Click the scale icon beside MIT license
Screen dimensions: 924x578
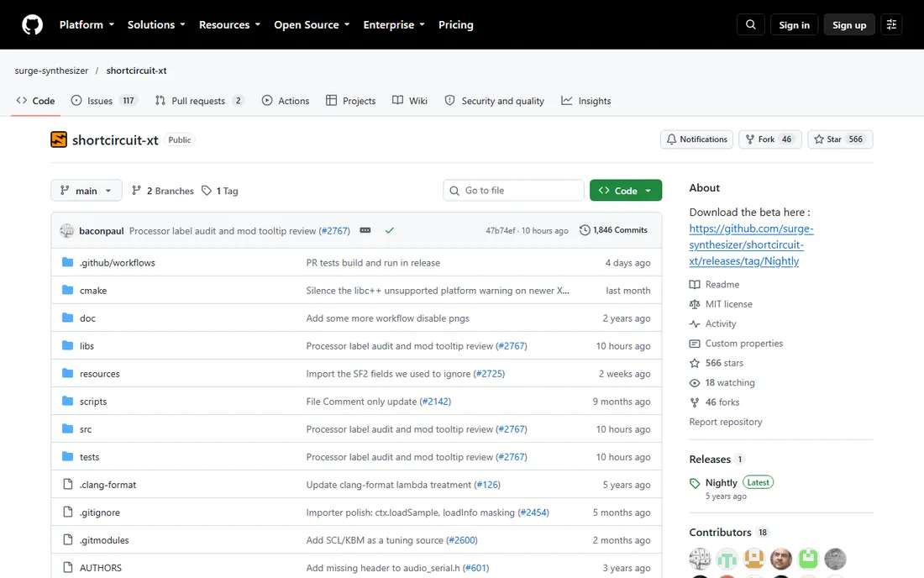click(x=695, y=304)
